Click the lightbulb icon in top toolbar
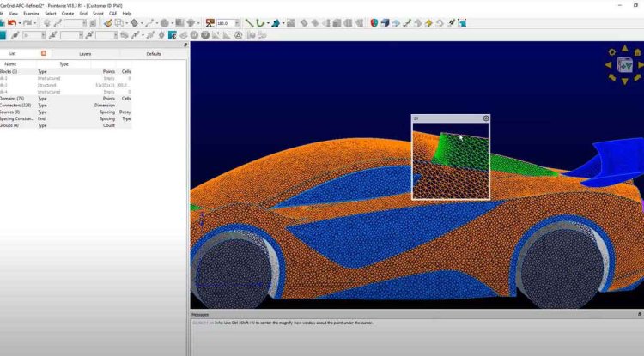The width and height of the screenshot is (644, 356). (x=47, y=23)
